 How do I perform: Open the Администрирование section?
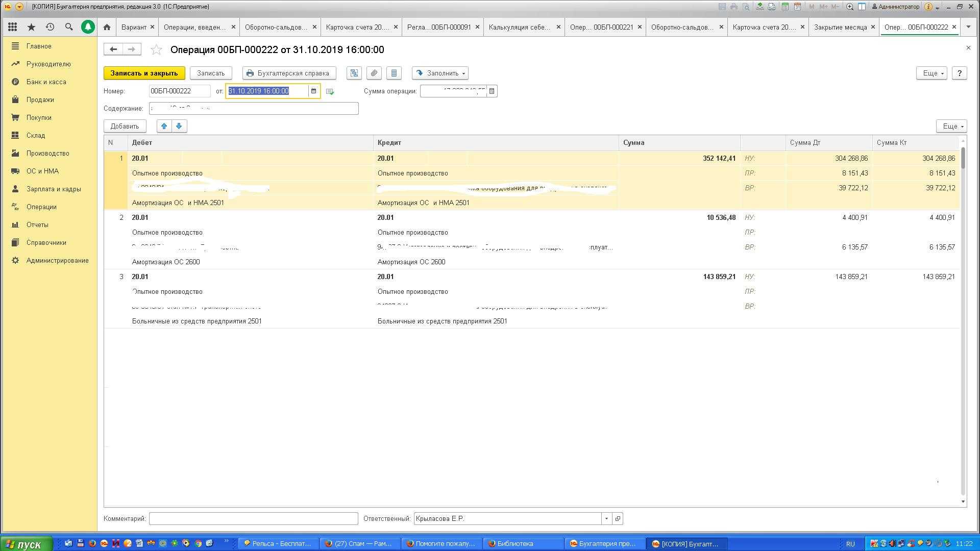click(57, 260)
